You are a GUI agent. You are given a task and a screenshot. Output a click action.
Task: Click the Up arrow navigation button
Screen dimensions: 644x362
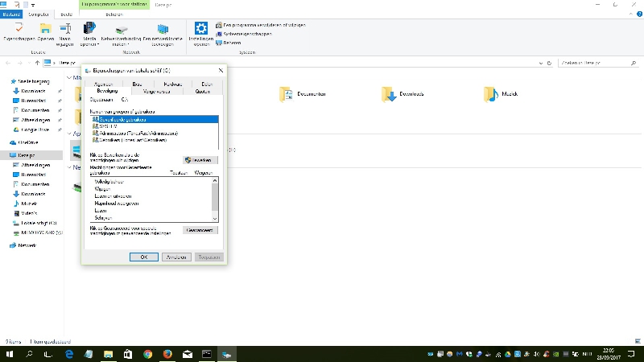click(x=37, y=63)
